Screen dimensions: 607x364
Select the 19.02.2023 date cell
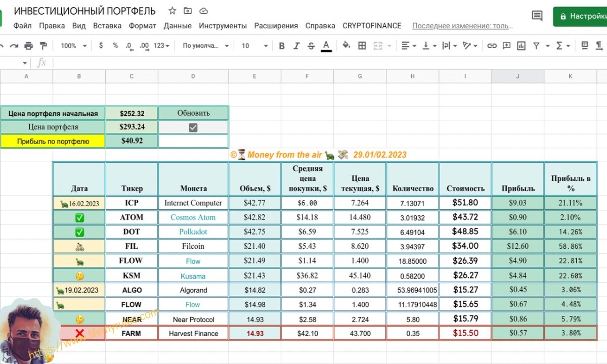pos(79,290)
